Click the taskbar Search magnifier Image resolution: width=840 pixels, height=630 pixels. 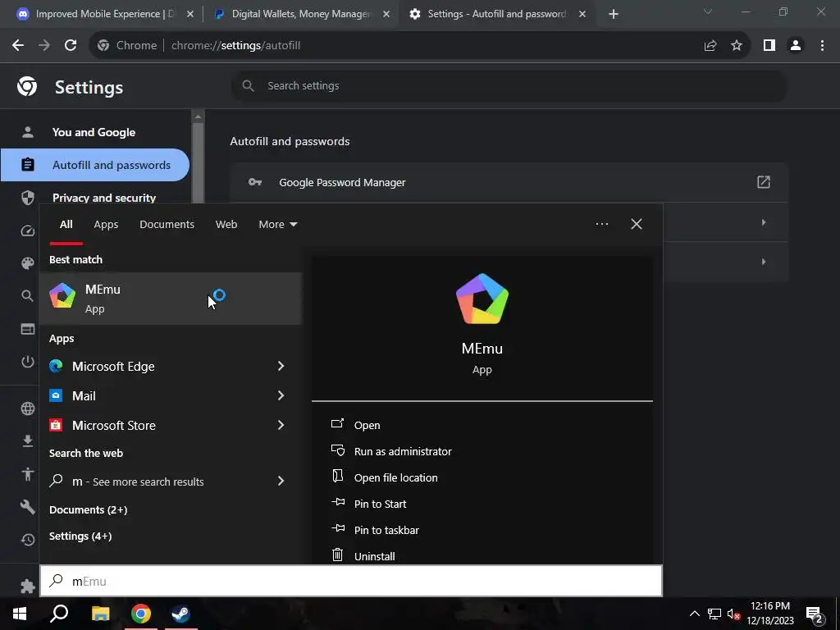pos(59,614)
